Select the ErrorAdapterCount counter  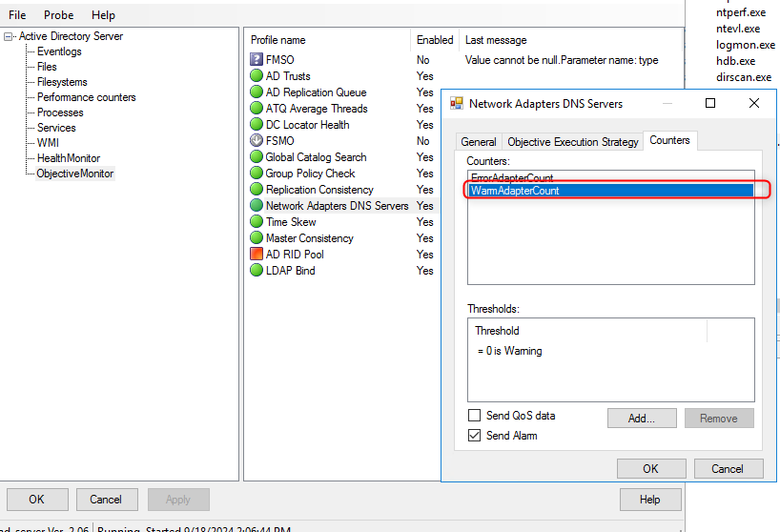(x=512, y=178)
